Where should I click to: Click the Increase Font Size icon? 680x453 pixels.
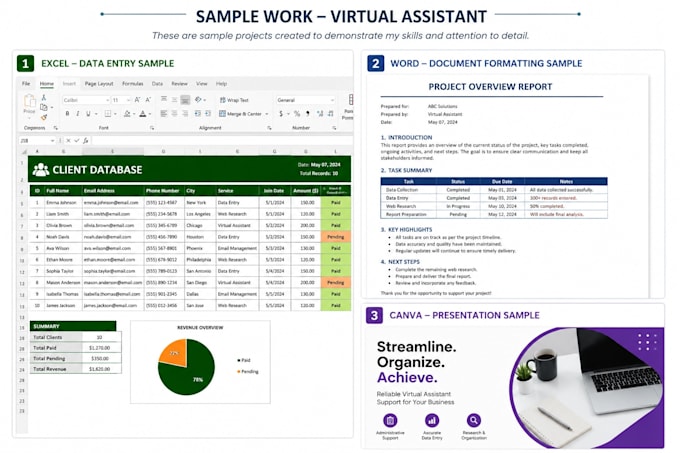pyautogui.click(x=137, y=100)
